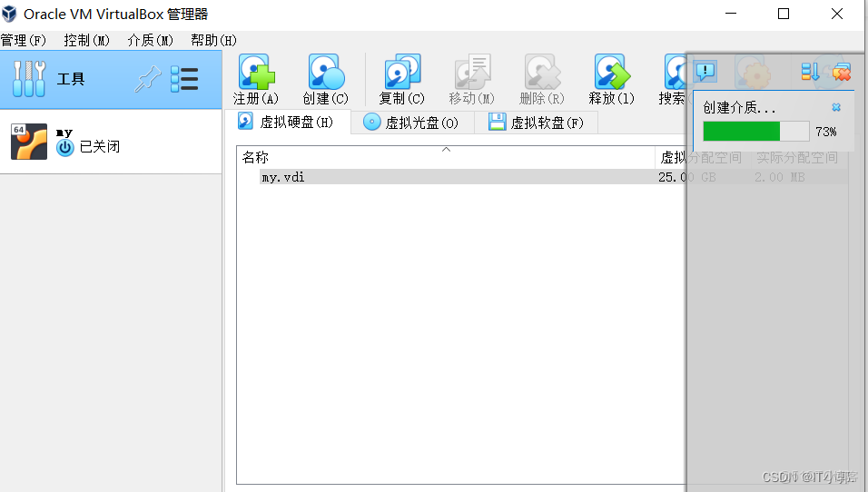Click the 实际分配空间 column header

(x=797, y=158)
